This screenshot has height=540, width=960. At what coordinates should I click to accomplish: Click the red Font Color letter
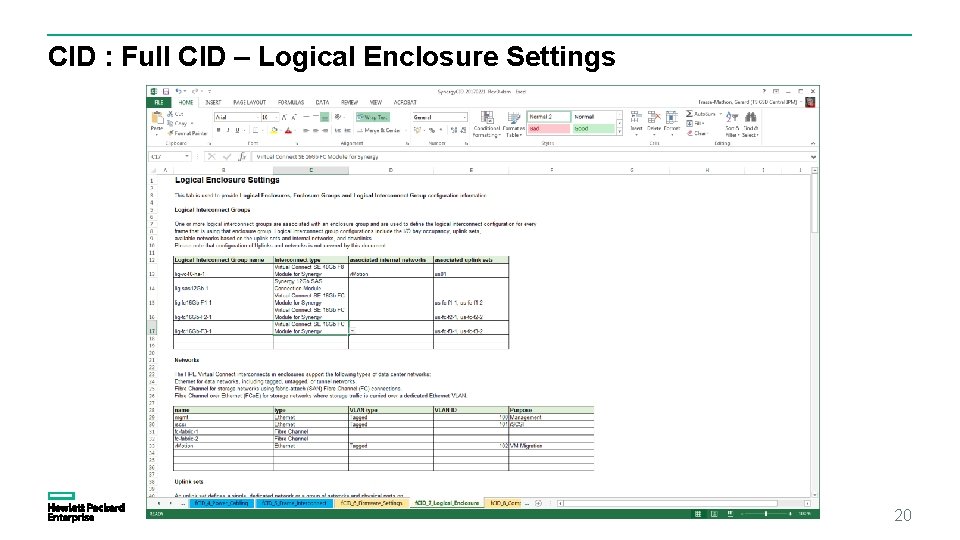(x=288, y=130)
